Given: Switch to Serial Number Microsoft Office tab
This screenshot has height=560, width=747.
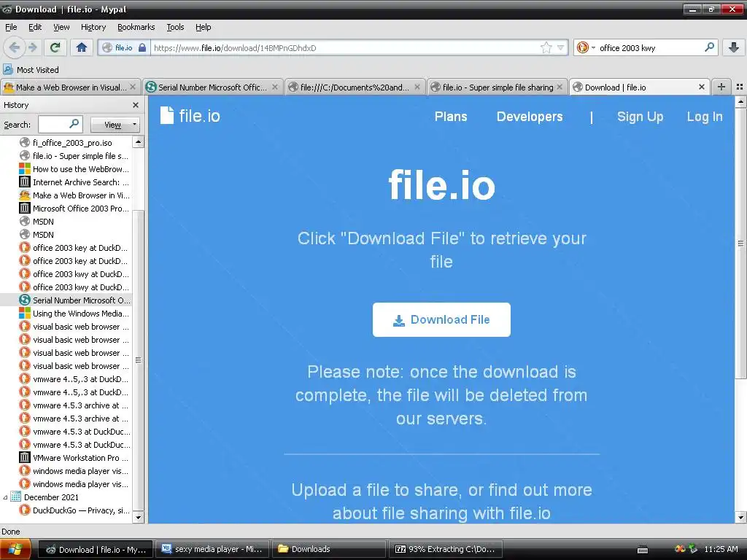Looking at the screenshot, I should pyautogui.click(x=212, y=87).
